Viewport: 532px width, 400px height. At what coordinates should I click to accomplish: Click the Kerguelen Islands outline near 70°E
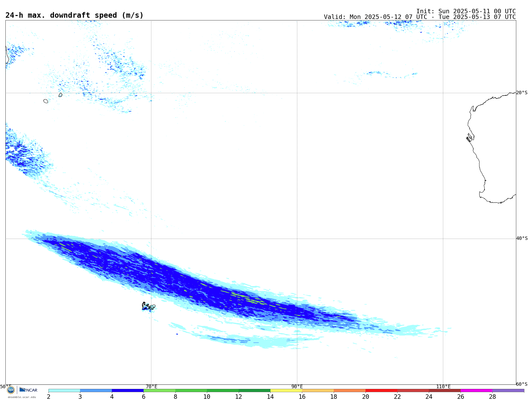(x=148, y=306)
